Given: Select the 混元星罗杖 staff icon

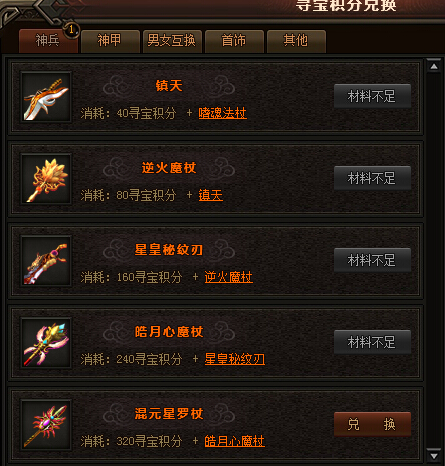Looking at the screenshot, I should click(x=46, y=425).
